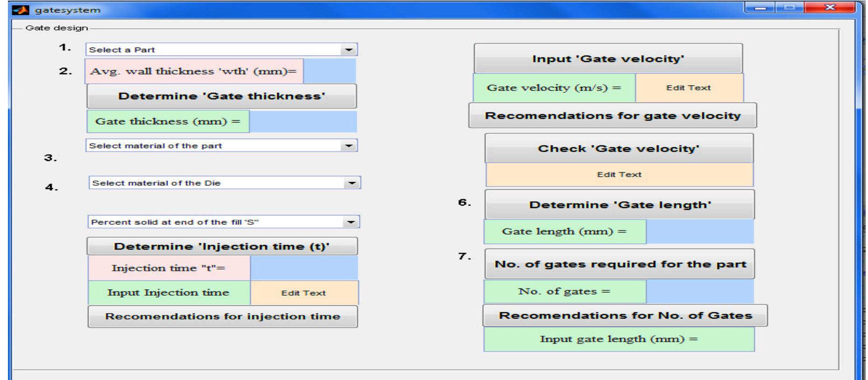Click the Determine 'Gate length' button
The height and width of the screenshot is (380, 868).
(620, 205)
